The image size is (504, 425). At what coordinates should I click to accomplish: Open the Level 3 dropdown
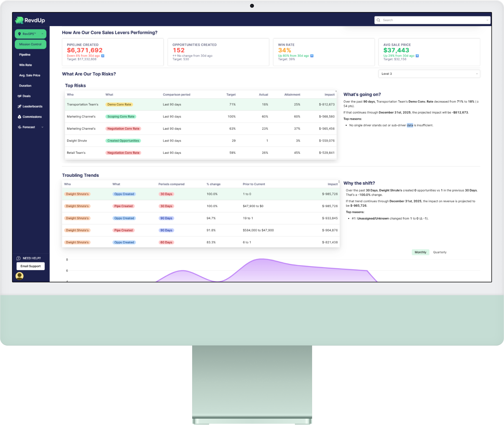point(429,74)
